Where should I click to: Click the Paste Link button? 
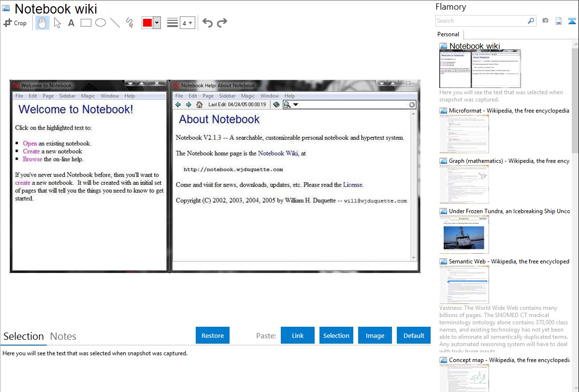tap(298, 335)
